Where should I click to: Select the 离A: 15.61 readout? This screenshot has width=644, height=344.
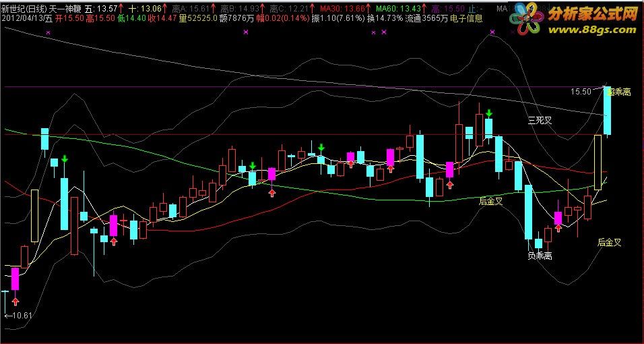point(191,8)
